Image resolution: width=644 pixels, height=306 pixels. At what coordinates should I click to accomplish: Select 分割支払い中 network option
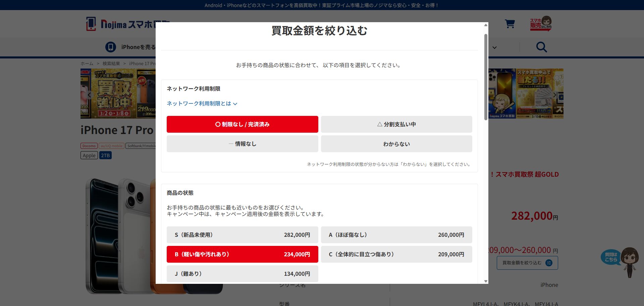click(x=396, y=124)
